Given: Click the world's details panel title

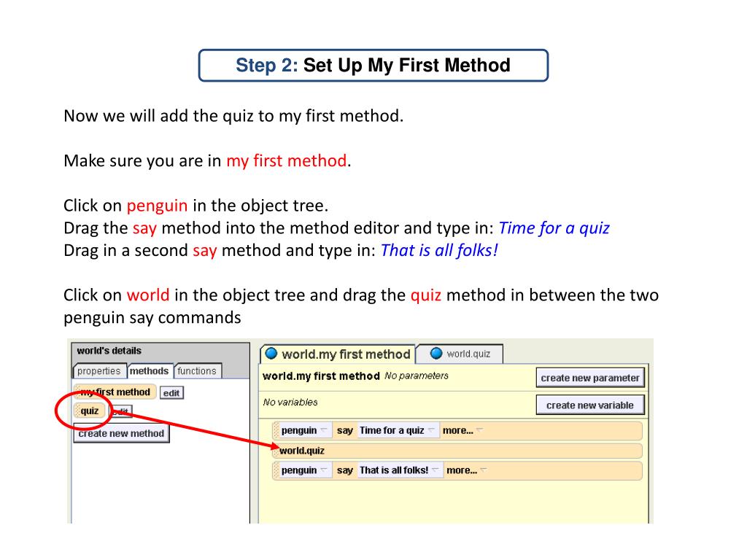Looking at the screenshot, I should [109, 351].
